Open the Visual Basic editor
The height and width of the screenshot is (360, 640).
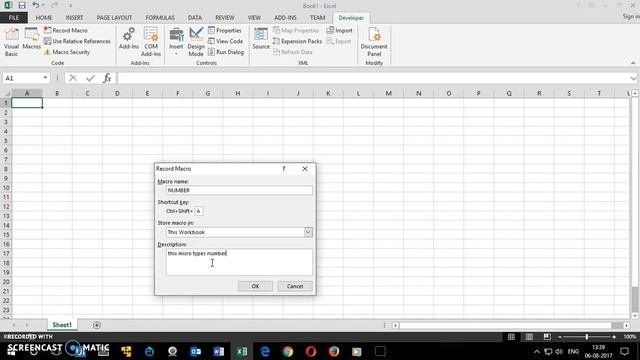click(11, 42)
